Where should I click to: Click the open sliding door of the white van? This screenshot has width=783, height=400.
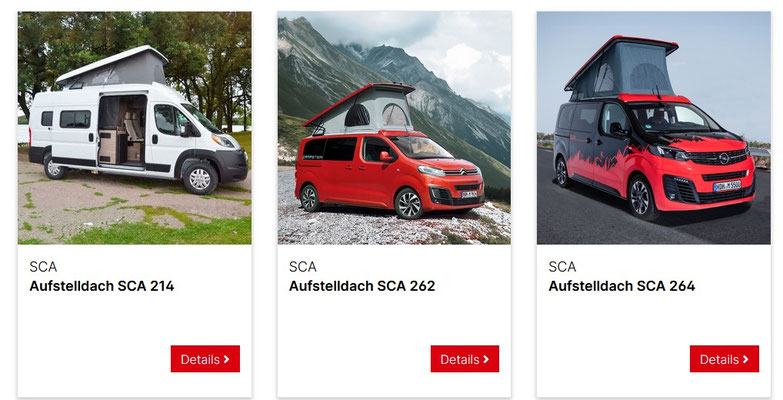click(x=122, y=129)
